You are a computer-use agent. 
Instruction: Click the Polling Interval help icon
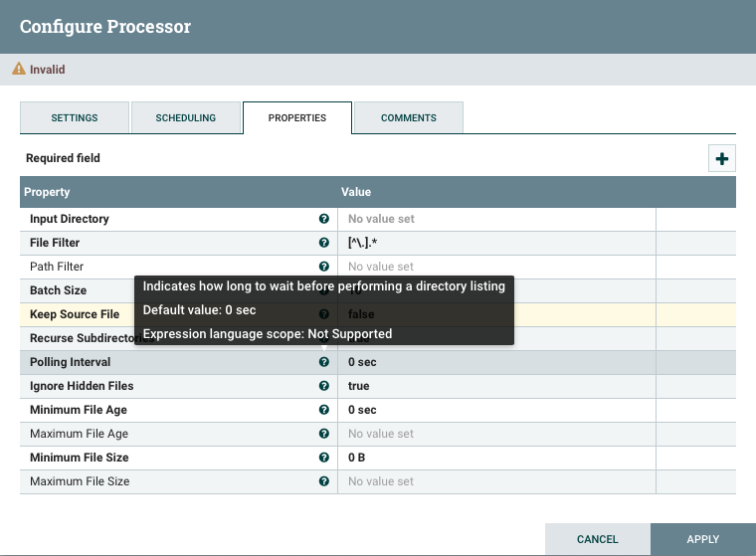323,362
